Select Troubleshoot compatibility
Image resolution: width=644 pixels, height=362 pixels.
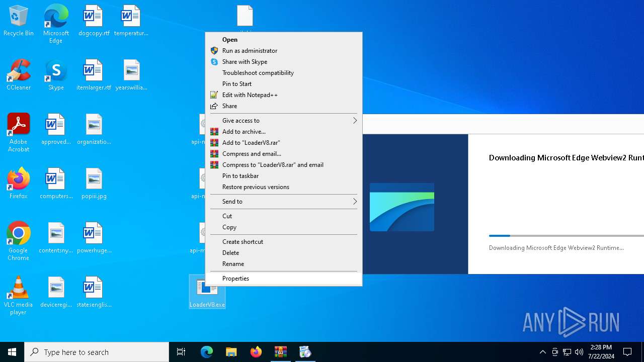(284, 73)
